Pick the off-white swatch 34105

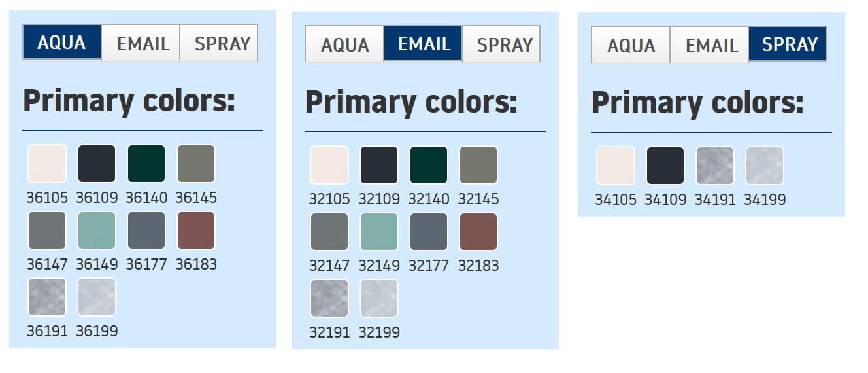pyautogui.click(x=616, y=166)
